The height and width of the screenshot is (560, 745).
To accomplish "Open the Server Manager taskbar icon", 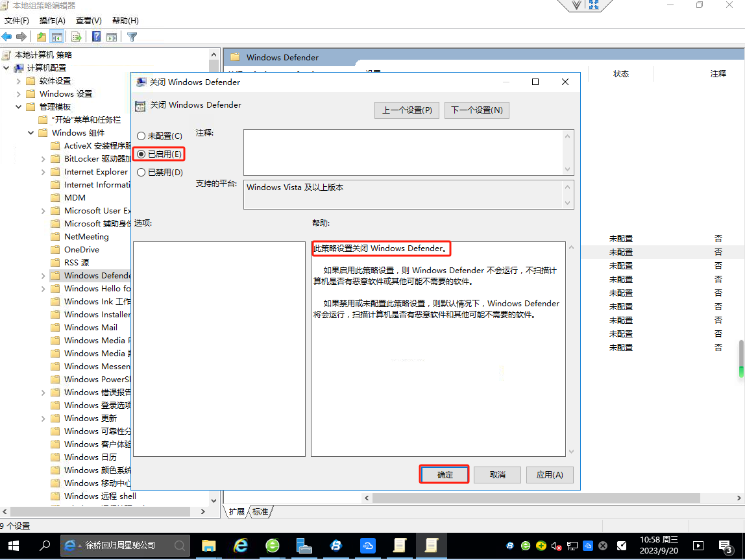I will (304, 546).
